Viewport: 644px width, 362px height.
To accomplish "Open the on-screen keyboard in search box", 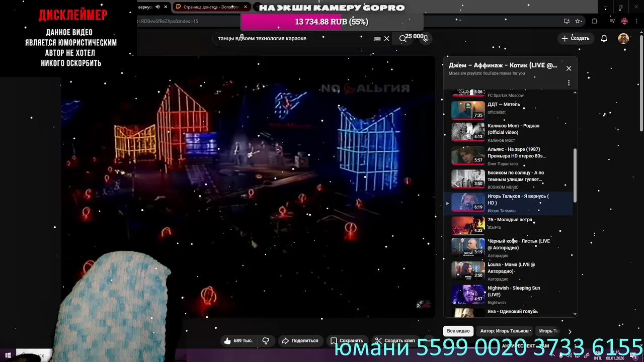I will coord(377,39).
